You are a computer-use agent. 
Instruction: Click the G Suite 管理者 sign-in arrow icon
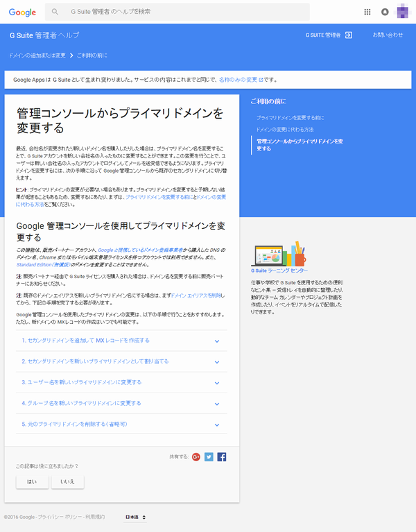click(349, 35)
